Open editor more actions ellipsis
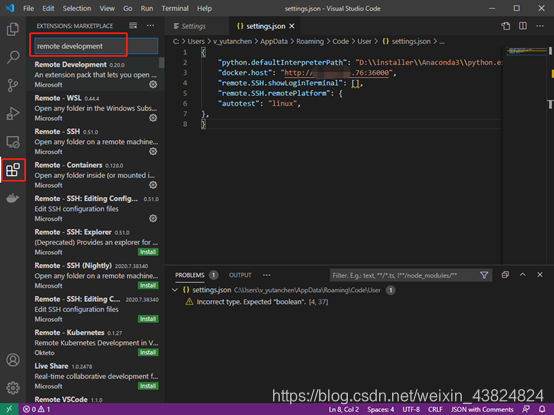 point(540,26)
